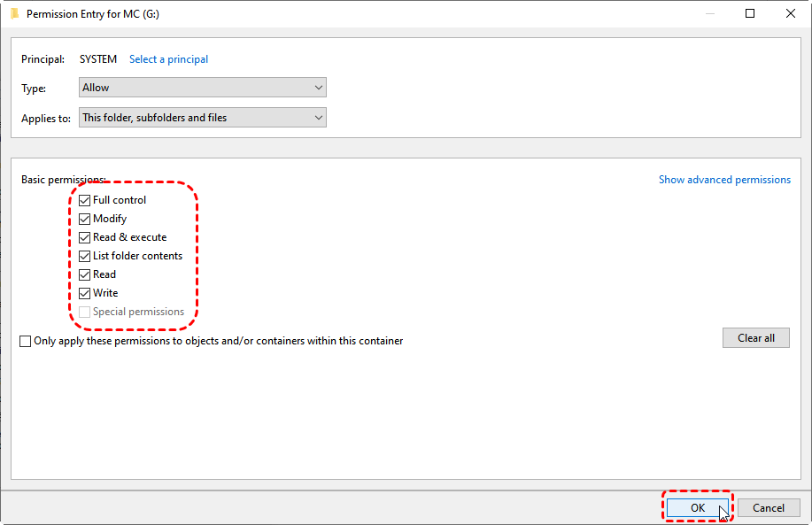
Task: Show advanced permissions
Action: [x=723, y=180]
